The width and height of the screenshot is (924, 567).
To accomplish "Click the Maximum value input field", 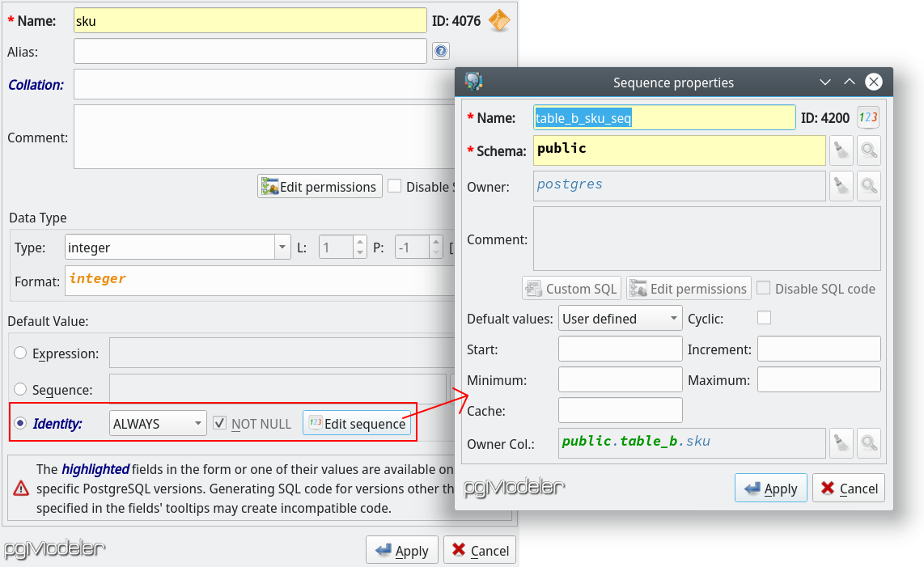I will coord(819,379).
